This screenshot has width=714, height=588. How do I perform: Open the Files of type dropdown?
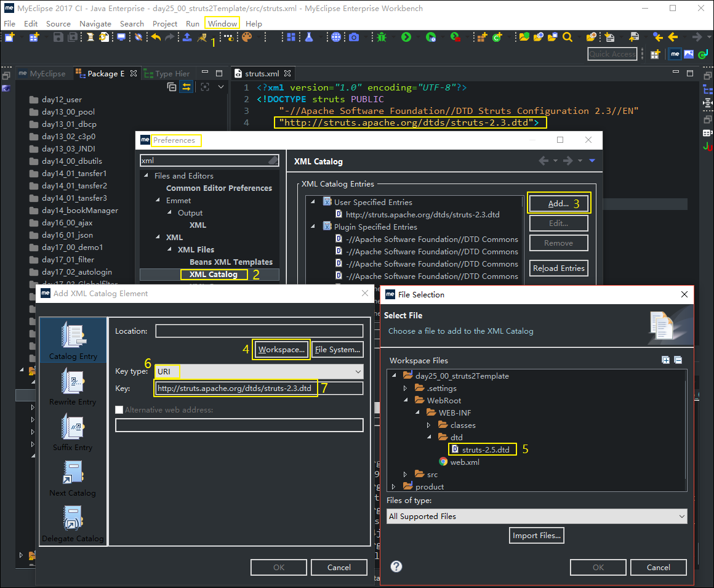[x=681, y=517]
